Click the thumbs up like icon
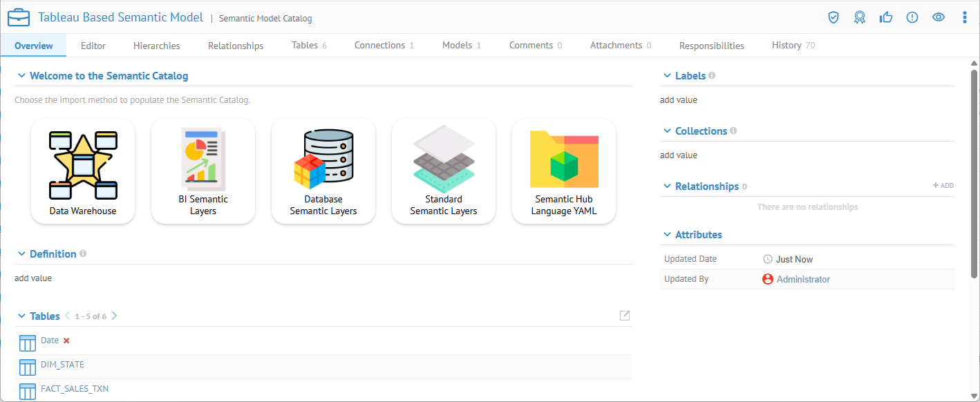Viewport: 980px width, 402px height. (886, 18)
